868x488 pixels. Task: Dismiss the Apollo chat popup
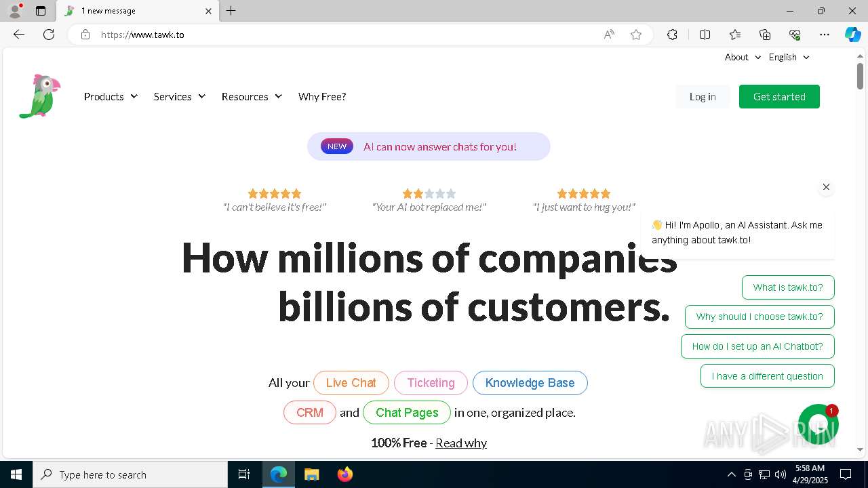826,187
